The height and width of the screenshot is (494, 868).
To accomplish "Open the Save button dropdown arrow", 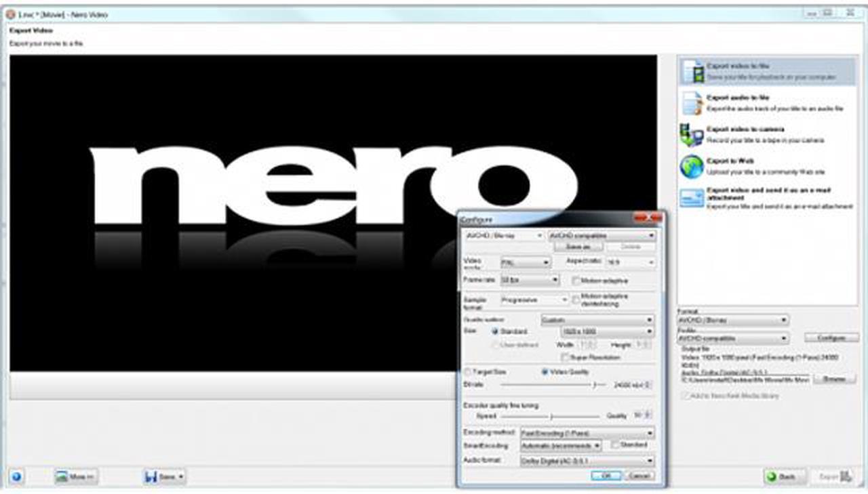I will tap(181, 477).
